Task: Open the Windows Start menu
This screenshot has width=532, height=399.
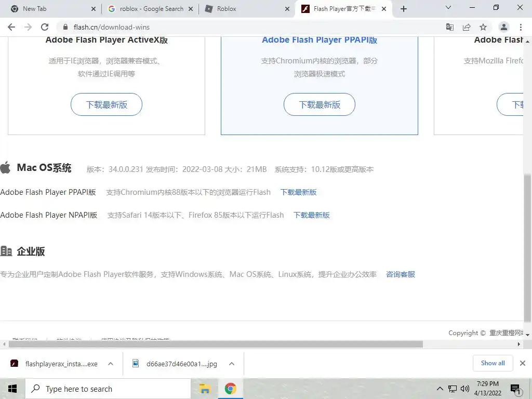Action: click(x=12, y=389)
